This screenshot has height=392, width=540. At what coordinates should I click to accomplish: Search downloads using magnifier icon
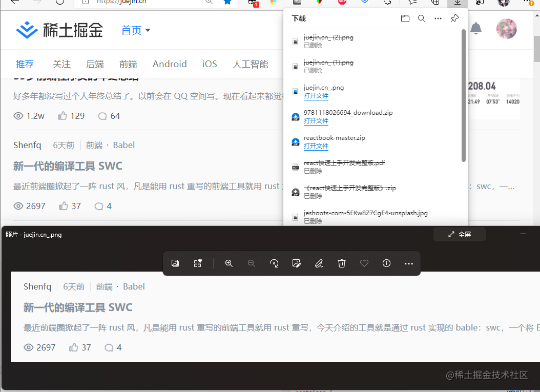[x=422, y=18]
